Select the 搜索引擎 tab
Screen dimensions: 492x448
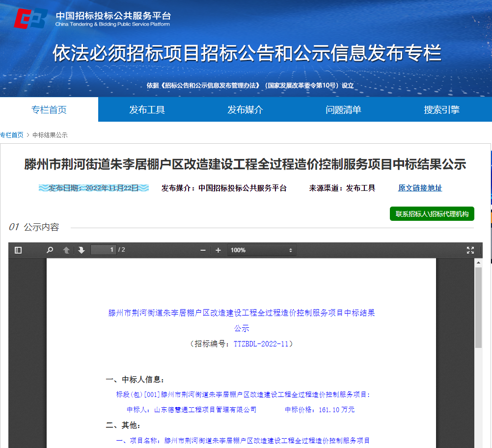pyautogui.click(x=442, y=109)
